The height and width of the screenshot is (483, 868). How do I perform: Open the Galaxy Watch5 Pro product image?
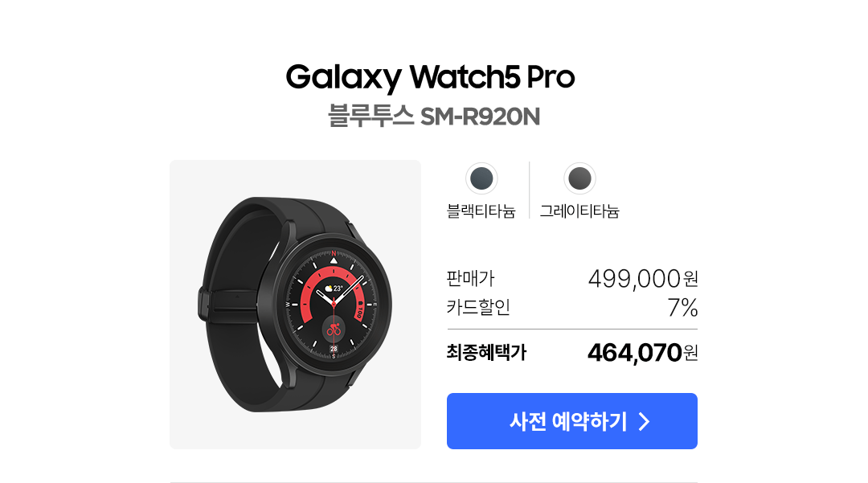point(295,305)
